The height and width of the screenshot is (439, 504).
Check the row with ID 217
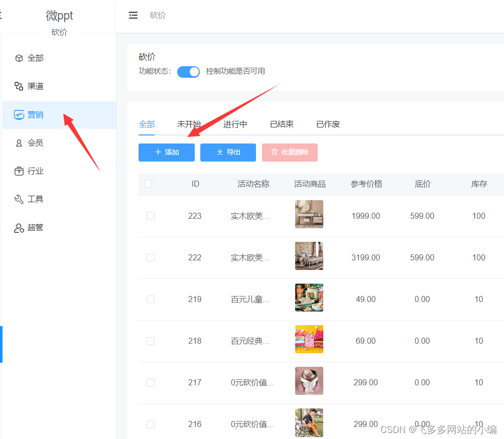tap(151, 382)
